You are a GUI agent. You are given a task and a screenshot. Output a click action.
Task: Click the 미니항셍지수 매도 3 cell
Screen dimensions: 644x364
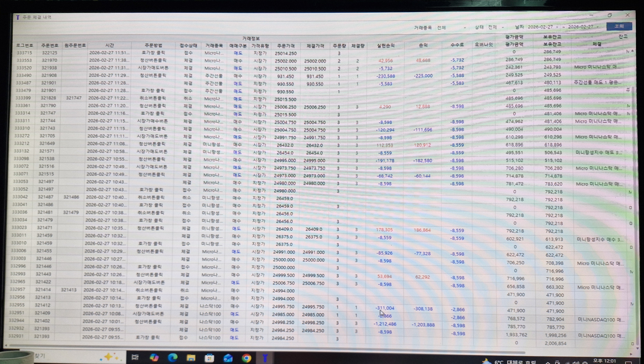pyautogui.click(x=599, y=152)
